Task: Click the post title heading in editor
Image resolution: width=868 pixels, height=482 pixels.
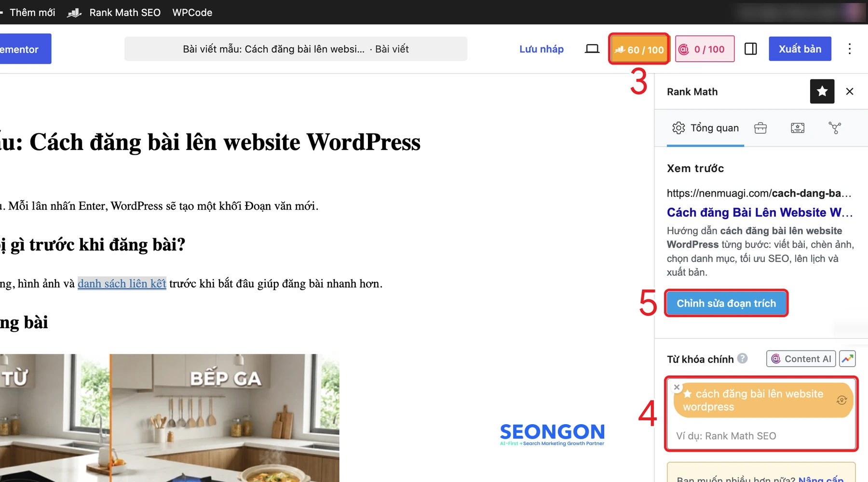Action: coord(210,142)
